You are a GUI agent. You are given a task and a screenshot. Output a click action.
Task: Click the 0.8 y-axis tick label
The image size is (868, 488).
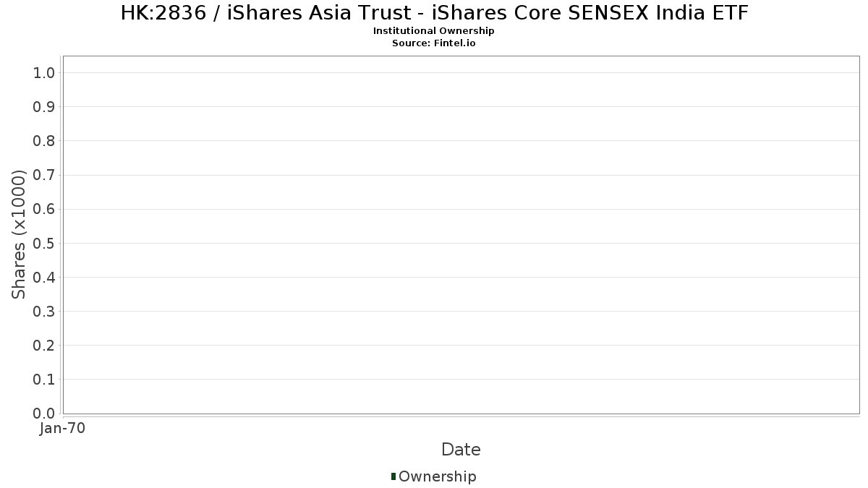(44, 140)
